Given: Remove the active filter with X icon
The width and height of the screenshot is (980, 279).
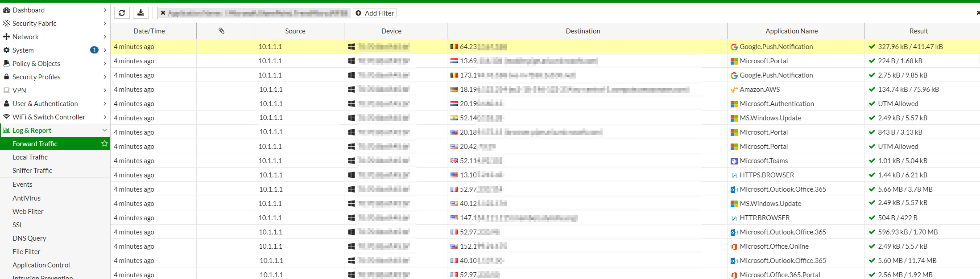Looking at the screenshot, I should [x=163, y=13].
